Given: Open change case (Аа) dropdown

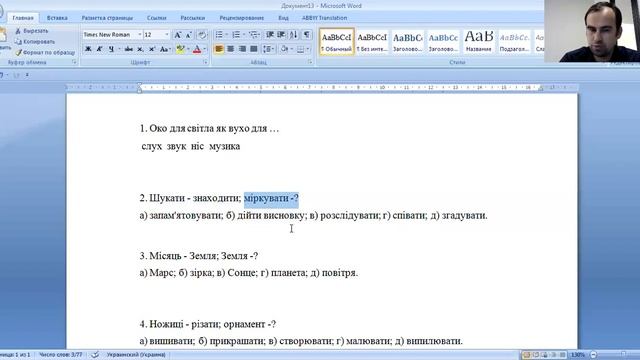Looking at the screenshot, I should click(x=164, y=49).
